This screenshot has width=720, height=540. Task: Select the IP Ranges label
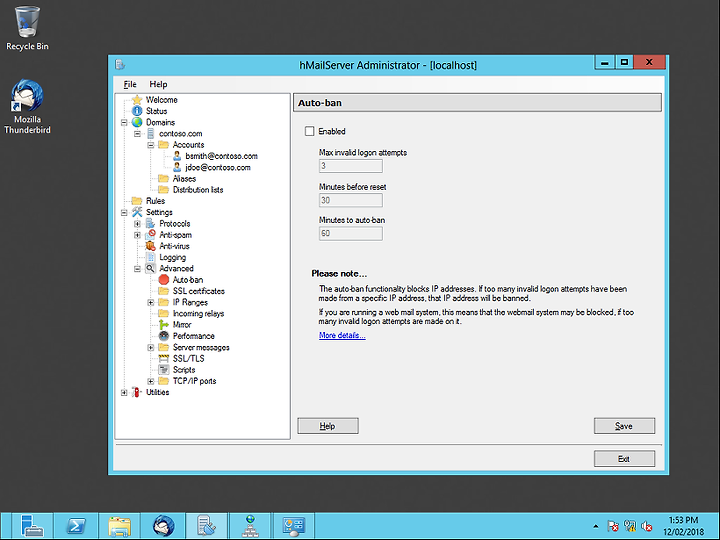[x=190, y=302]
